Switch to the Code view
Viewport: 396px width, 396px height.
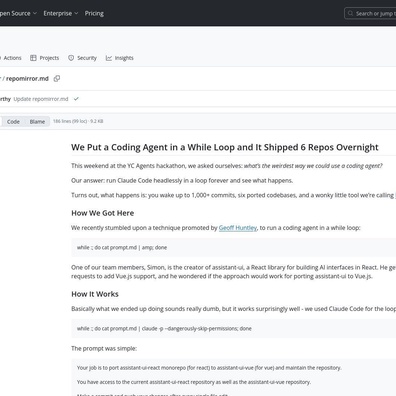[13, 122]
